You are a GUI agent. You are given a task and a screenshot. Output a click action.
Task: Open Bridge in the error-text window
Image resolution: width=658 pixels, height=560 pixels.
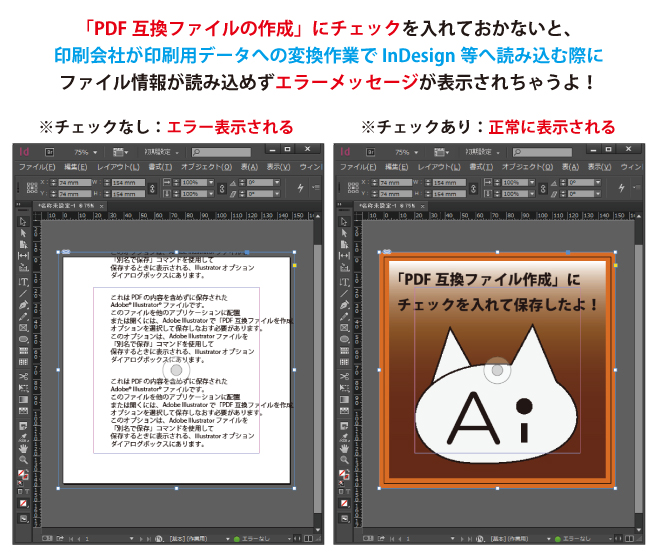(x=50, y=152)
